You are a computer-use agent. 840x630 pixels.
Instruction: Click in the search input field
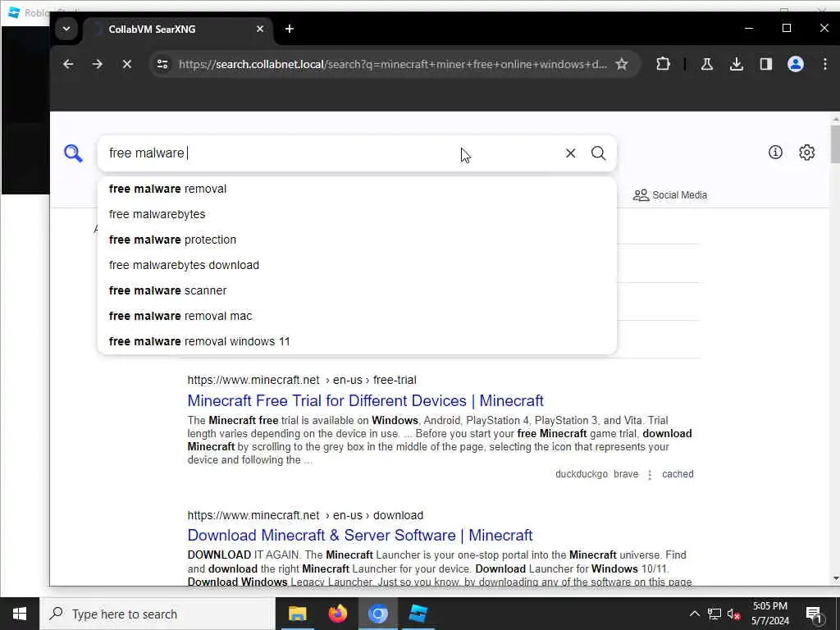pyautogui.click(x=332, y=153)
